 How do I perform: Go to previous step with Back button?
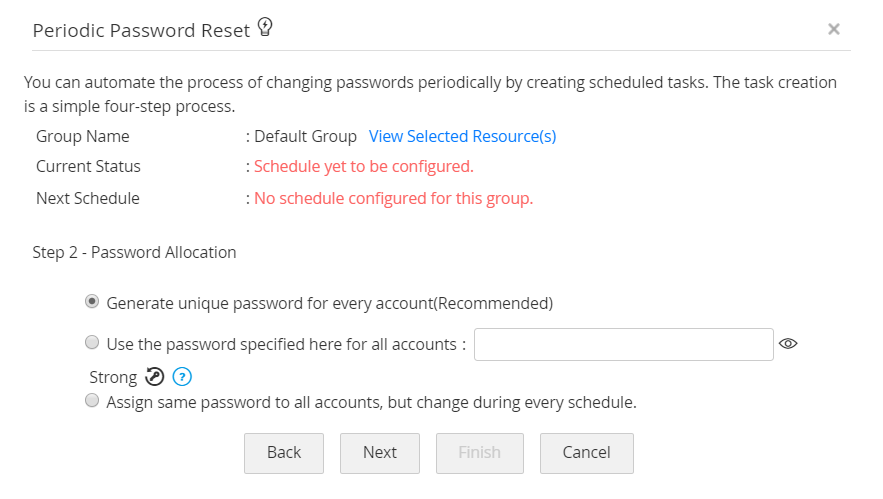(284, 453)
